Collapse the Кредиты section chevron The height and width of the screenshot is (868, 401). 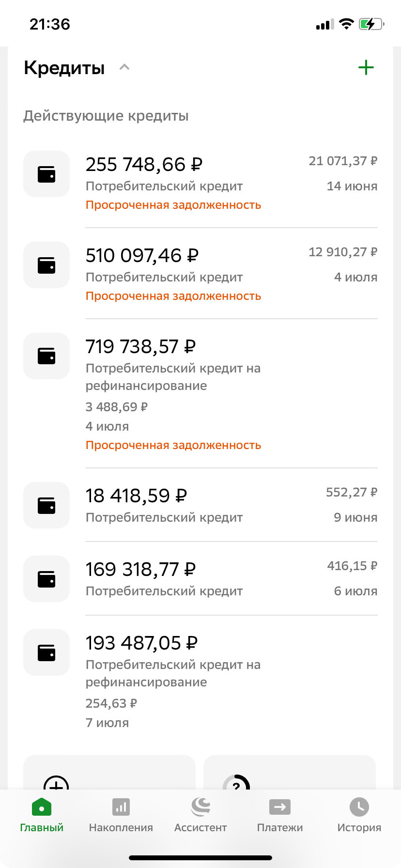[x=124, y=67]
